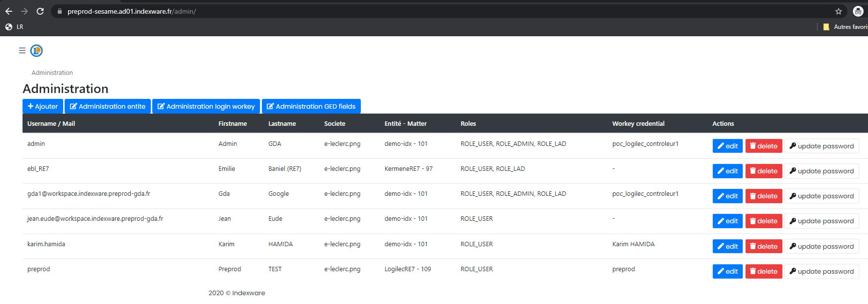
Task: Edit the admin user
Action: 727,146
